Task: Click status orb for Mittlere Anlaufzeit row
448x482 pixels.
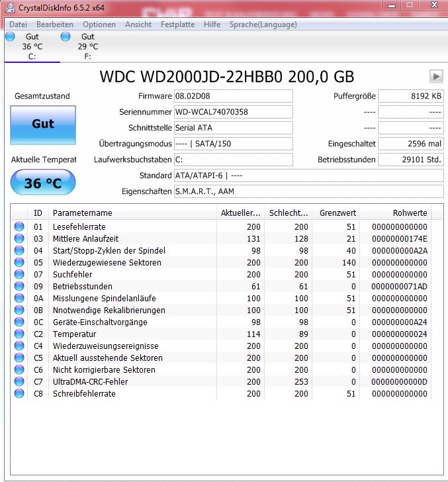Action: [19, 238]
